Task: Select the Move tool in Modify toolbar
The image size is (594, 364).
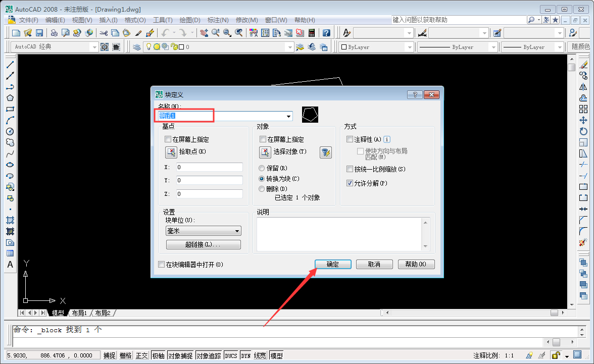Action: click(583, 121)
